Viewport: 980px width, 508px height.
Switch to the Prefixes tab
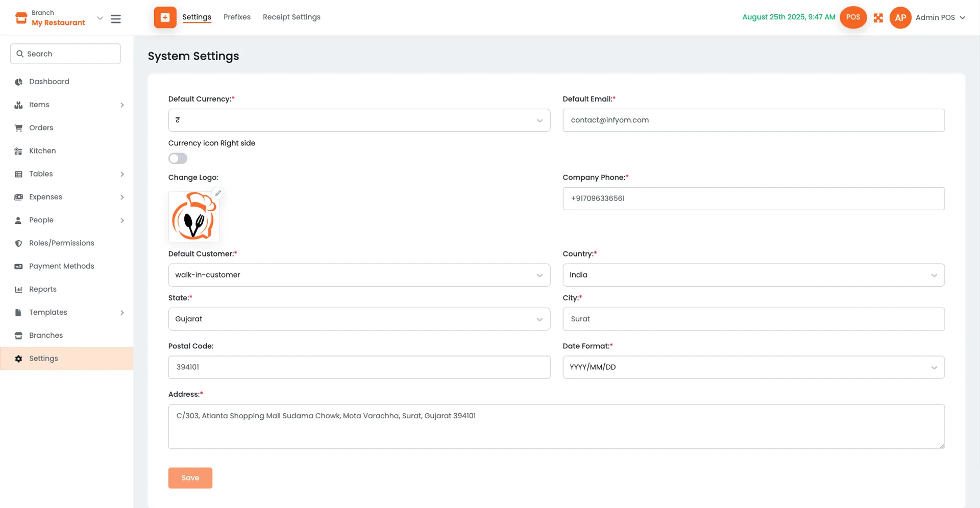pyautogui.click(x=236, y=17)
